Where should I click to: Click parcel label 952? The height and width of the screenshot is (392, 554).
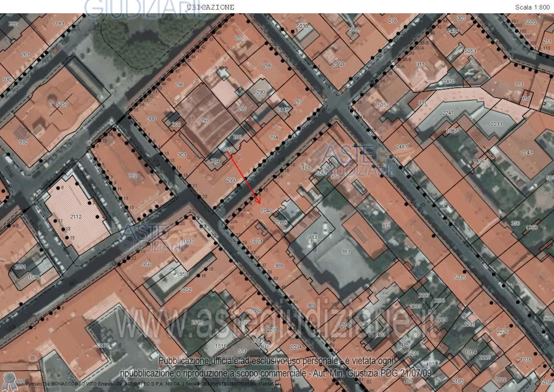133,176
